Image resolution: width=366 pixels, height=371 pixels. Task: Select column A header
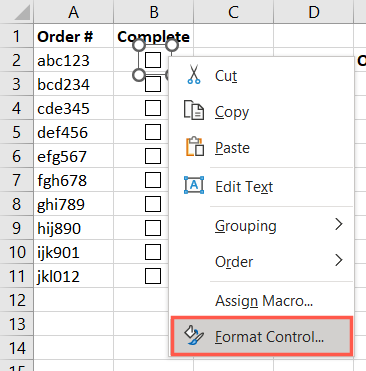click(73, 12)
